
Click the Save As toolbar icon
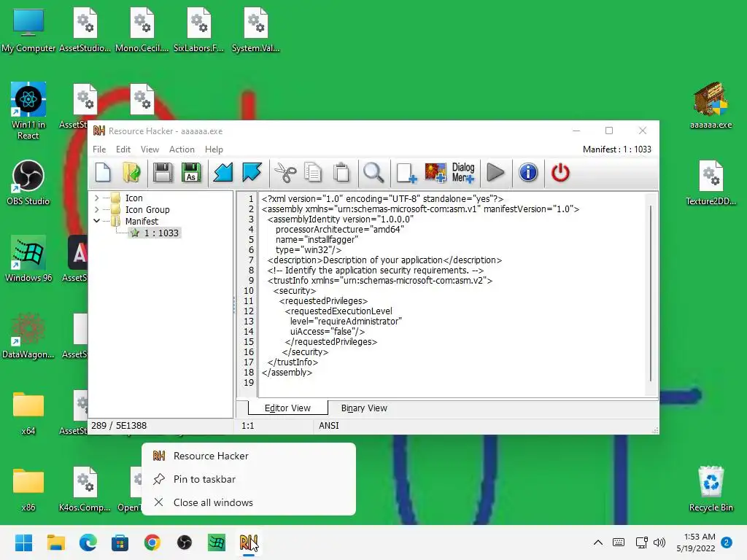point(191,172)
